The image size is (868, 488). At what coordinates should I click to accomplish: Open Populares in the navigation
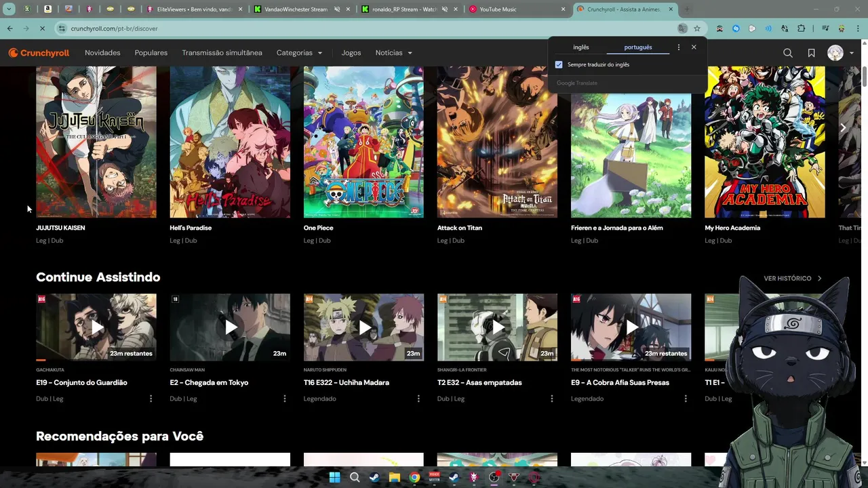[151, 53]
